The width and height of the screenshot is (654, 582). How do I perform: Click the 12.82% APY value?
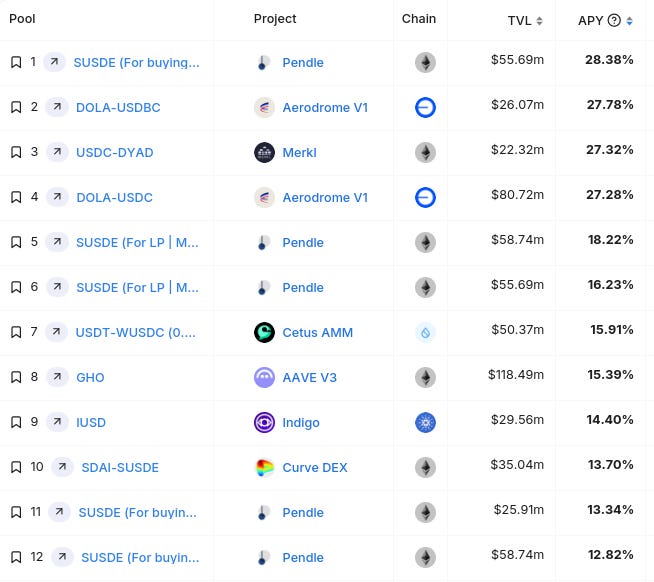coord(611,554)
